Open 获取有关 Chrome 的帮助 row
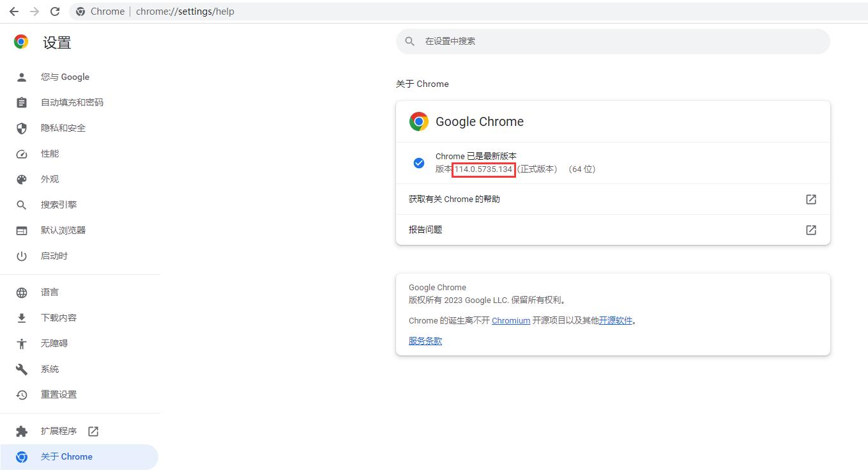 (613, 199)
